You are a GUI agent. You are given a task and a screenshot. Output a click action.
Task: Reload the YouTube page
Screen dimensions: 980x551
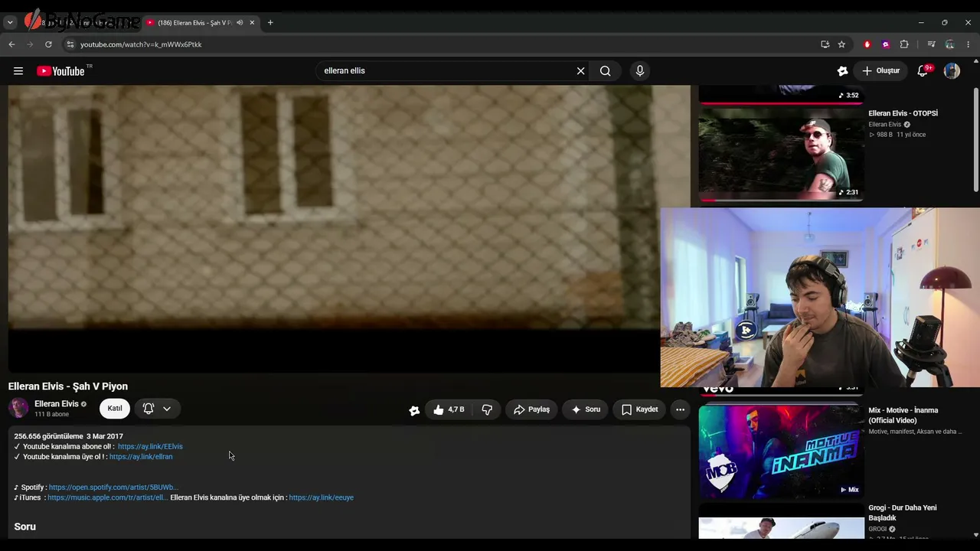(x=48, y=44)
